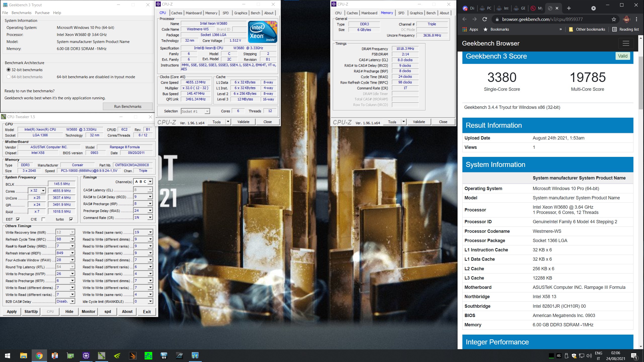
Task: Open Bench tab in right CPU-Z
Action: pyautogui.click(x=431, y=13)
